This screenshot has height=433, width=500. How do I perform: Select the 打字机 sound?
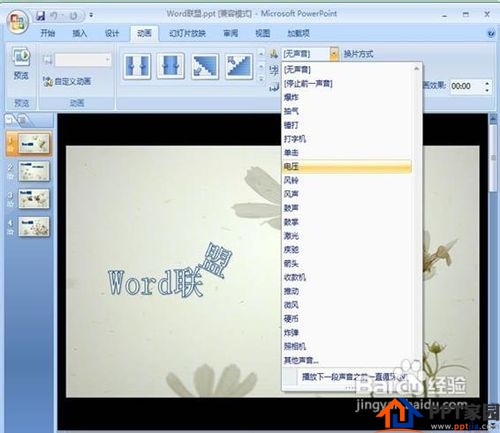tap(347, 139)
